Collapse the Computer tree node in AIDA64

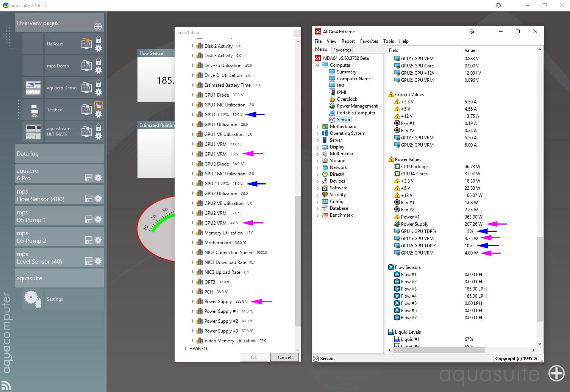[317, 65]
